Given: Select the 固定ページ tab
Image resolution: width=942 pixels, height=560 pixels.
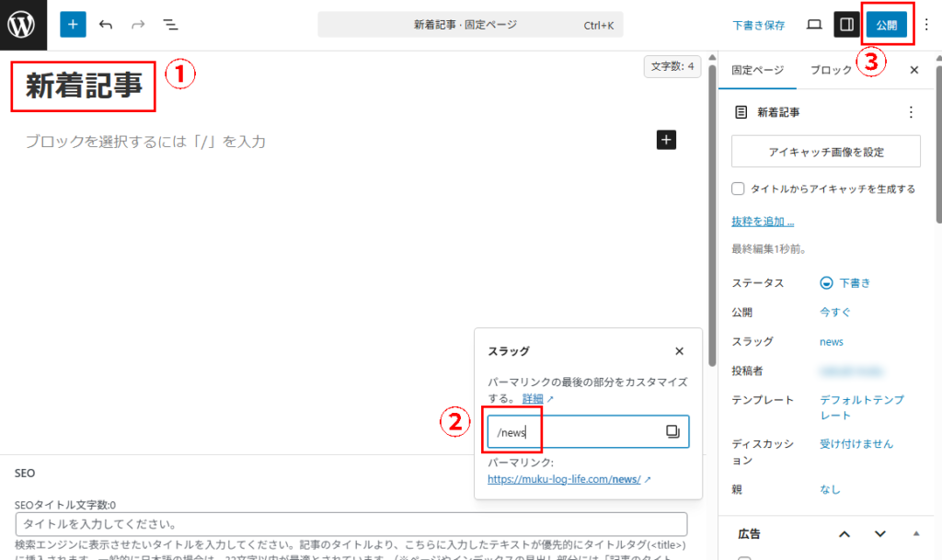Looking at the screenshot, I should [x=757, y=70].
